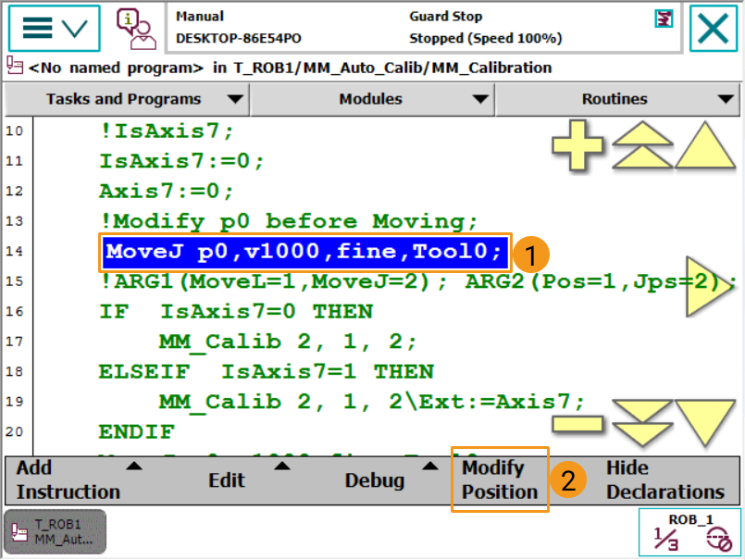Select line ELSEIF IsAxis7=1 THEN

click(267, 372)
